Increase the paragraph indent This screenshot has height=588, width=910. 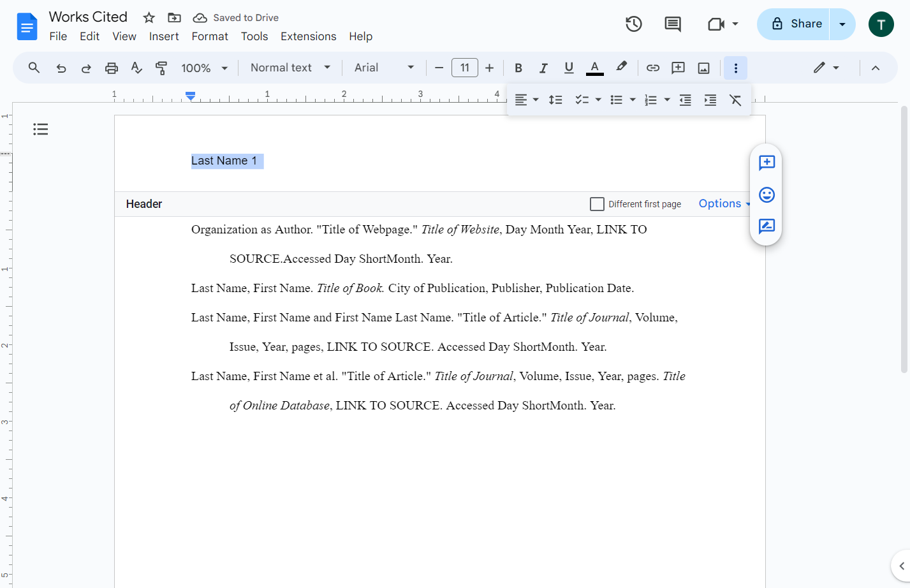[710, 100]
